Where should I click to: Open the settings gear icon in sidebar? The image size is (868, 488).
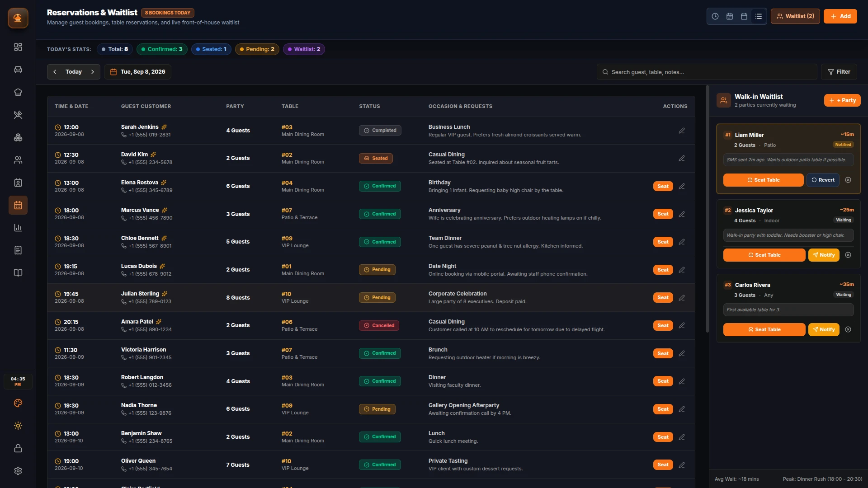pyautogui.click(x=18, y=471)
